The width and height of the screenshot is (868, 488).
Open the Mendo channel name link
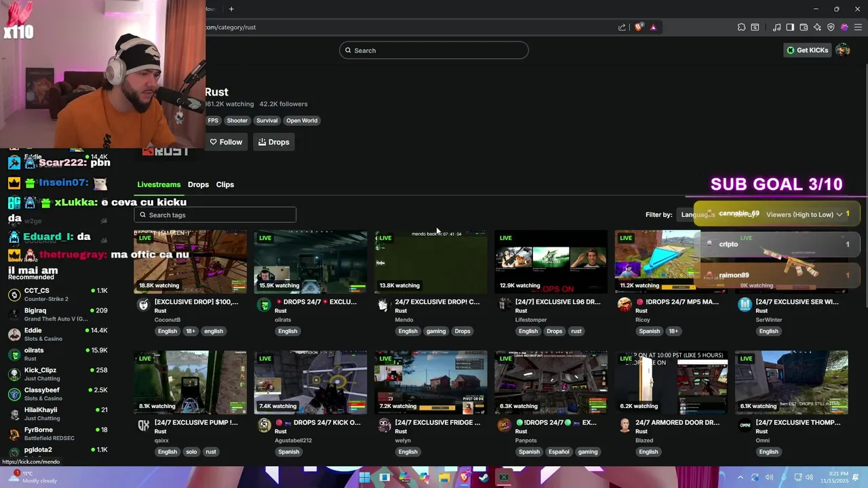(x=404, y=320)
